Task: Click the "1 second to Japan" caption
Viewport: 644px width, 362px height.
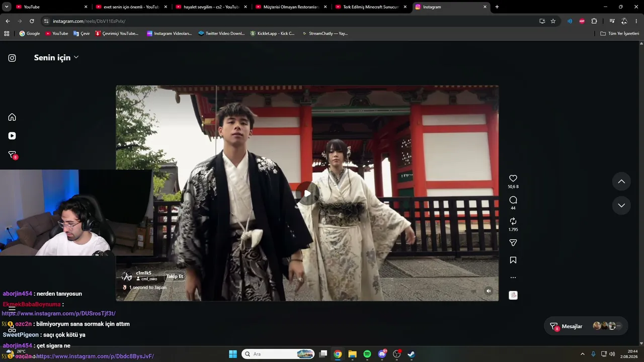Action: point(147,288)
